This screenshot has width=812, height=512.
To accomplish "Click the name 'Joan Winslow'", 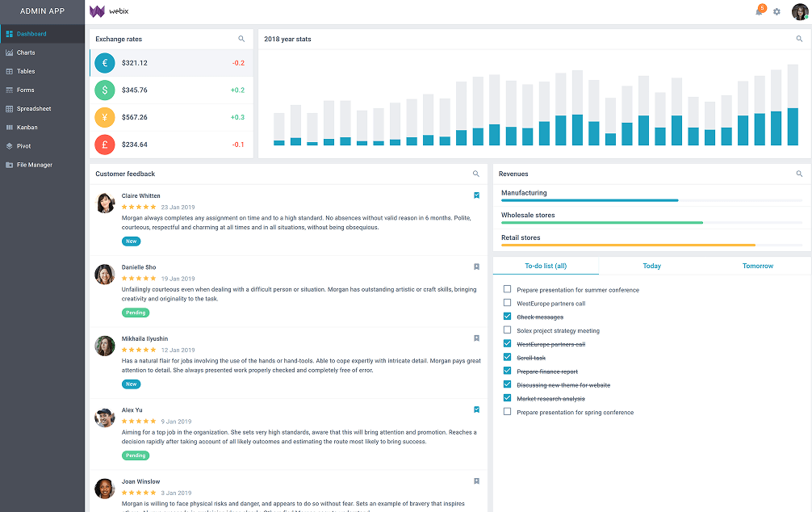I will [141, 481].
